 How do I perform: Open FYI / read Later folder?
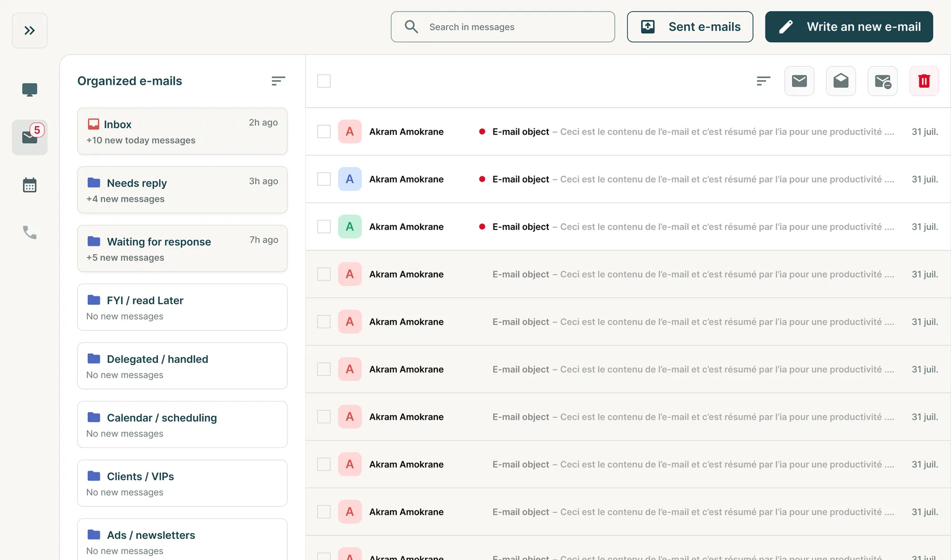(182, 307)
